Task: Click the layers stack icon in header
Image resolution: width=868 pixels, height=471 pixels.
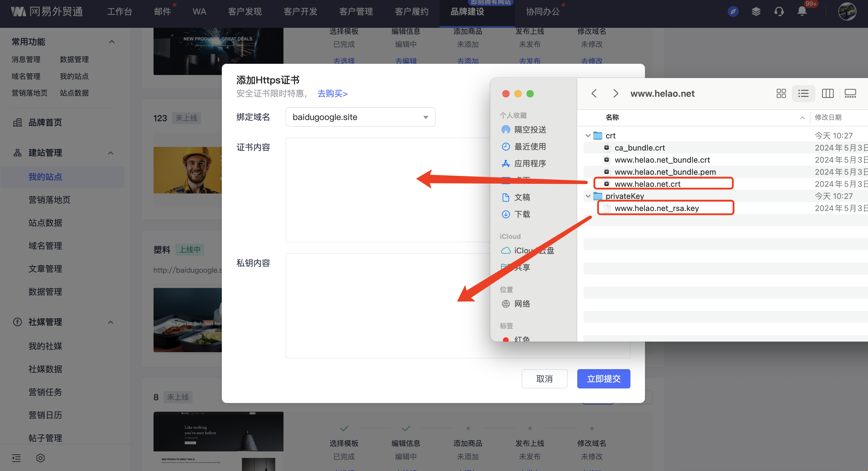Action: coord(756,11)
